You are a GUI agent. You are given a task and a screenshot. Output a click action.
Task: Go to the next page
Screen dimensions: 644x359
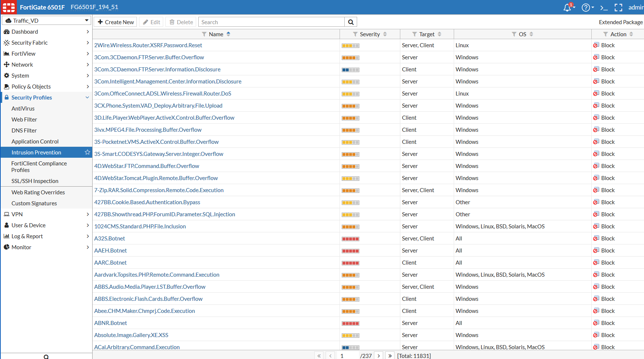click(379, 355)
